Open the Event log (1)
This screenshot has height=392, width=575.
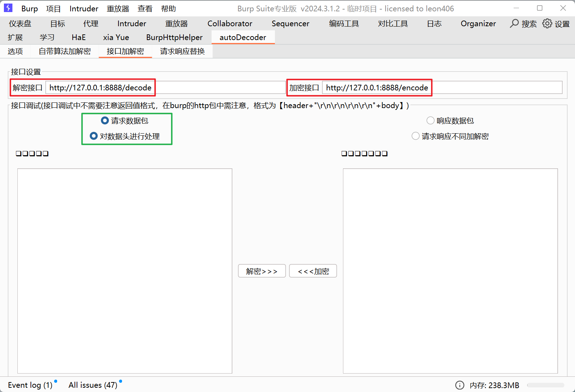pyautogui.click(x=31, y=385)
